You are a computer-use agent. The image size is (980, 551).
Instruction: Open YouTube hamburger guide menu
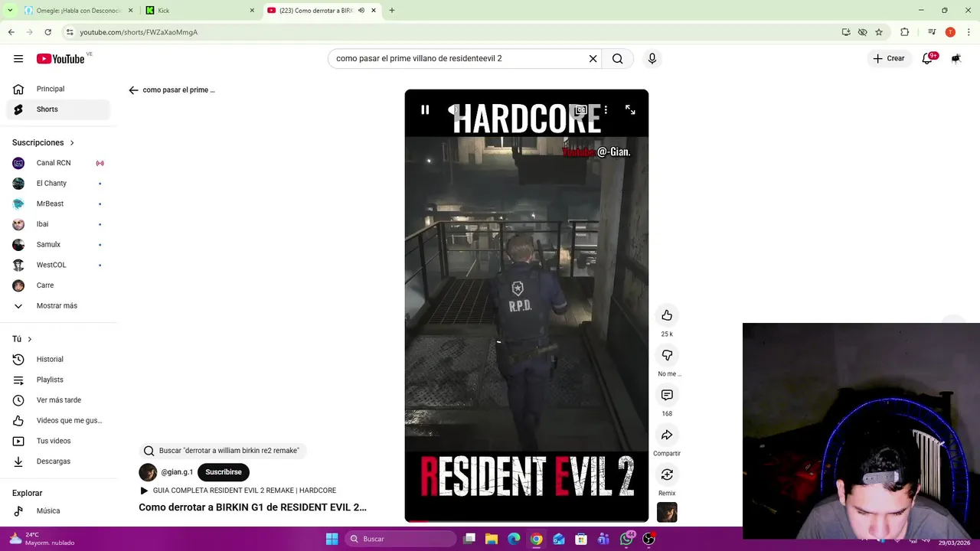pos(18,59)
